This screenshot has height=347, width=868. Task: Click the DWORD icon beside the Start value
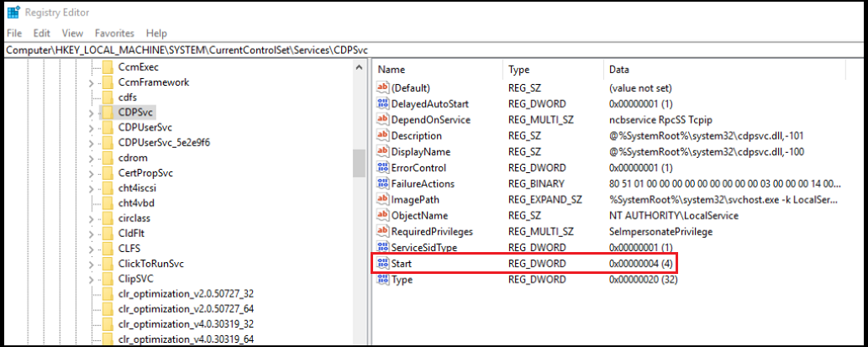[x=384, y=264]
